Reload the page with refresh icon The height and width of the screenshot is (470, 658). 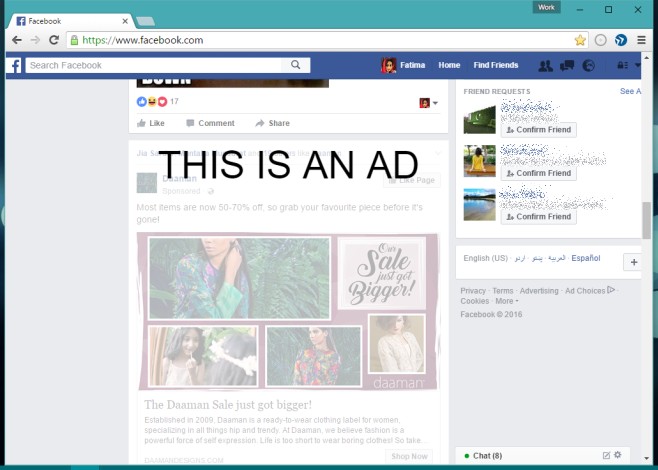[x=54, y=40]
